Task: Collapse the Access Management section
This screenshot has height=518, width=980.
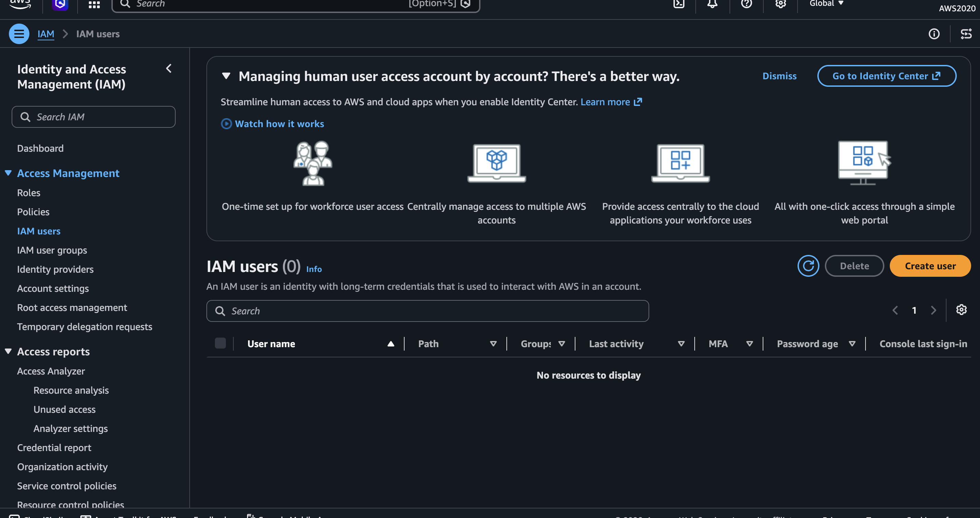Action: pos(8,173)
